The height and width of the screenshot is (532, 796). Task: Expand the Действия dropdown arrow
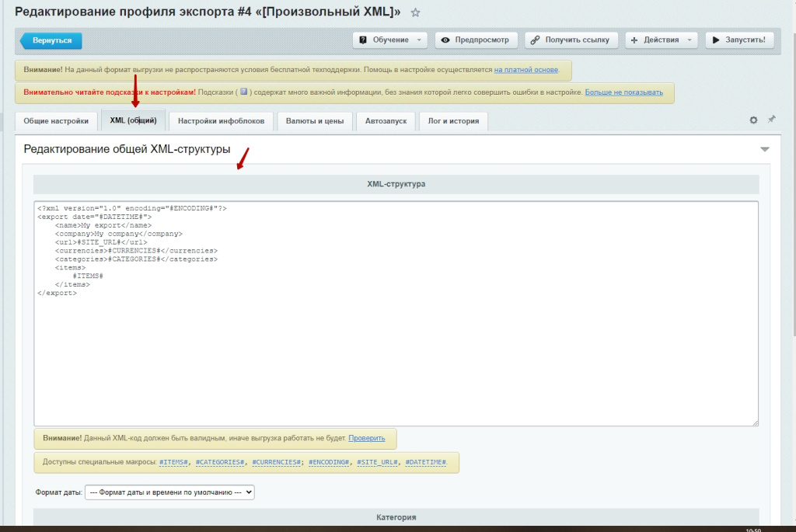pyautogui.click(x=690, y=40)
